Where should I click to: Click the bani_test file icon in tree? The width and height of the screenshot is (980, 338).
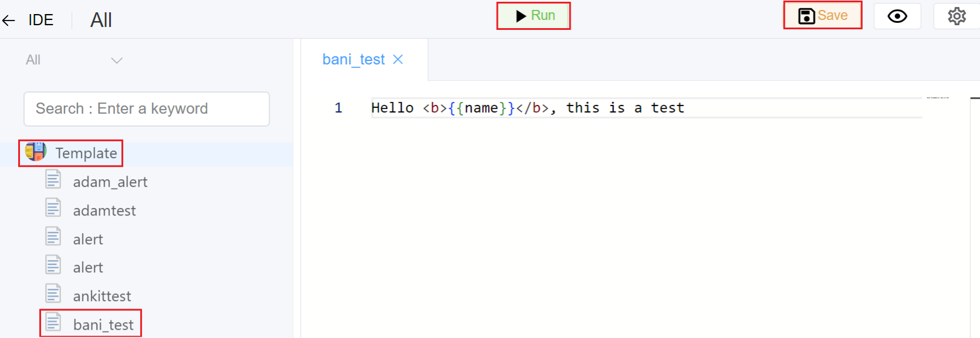[x=53, y=322]
